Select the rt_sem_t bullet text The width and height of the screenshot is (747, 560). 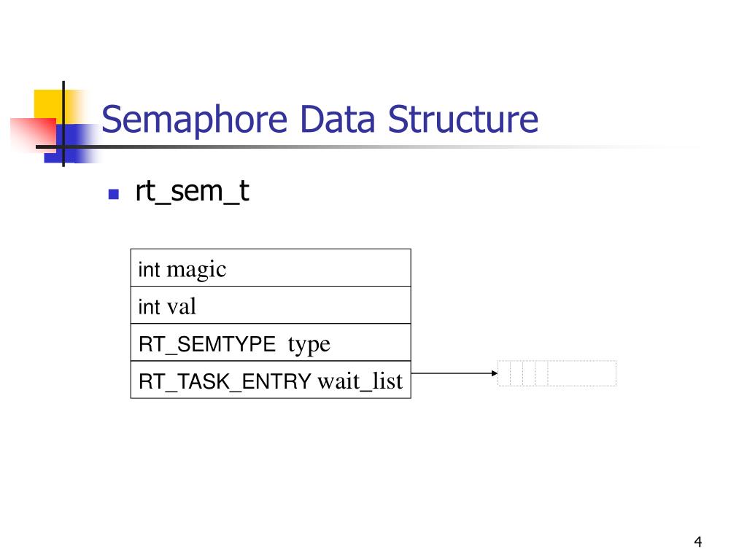coord(192,192)
